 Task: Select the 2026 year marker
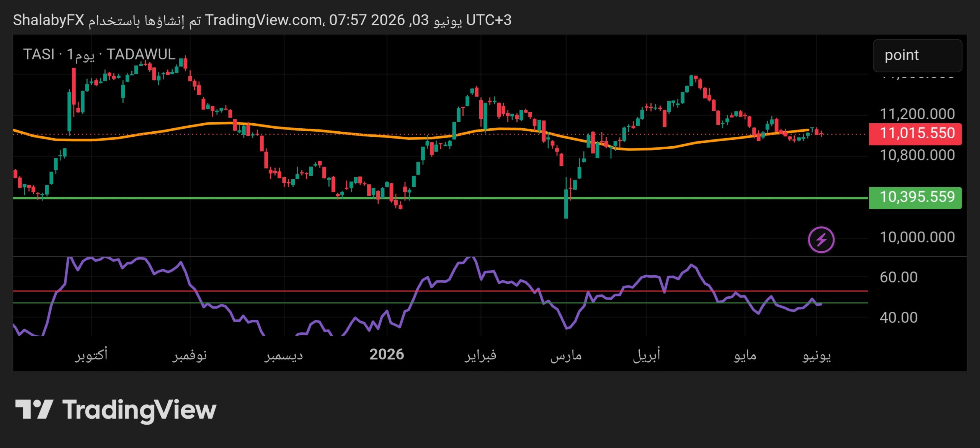(x=387, y=355)
